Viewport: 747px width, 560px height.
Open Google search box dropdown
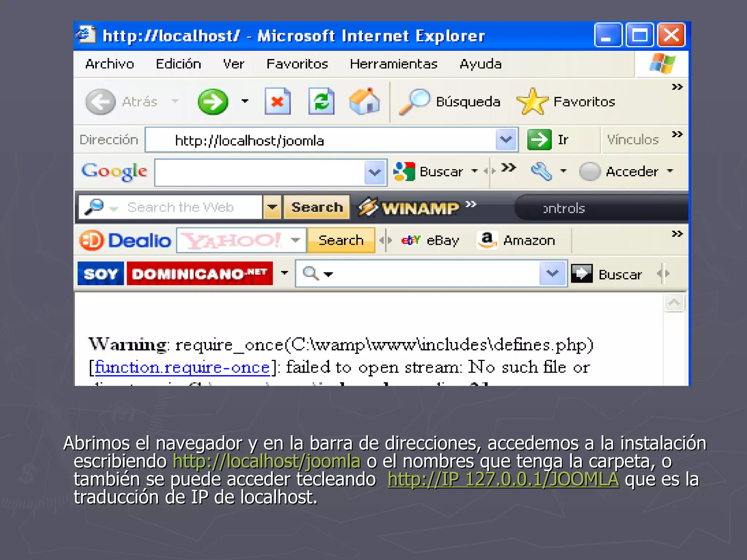click(375, 172)
